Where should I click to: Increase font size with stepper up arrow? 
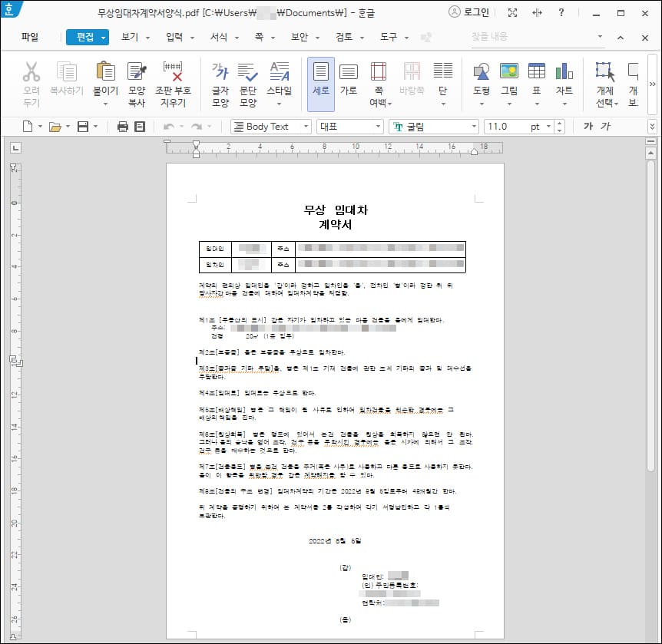click(x=559, y=124)
